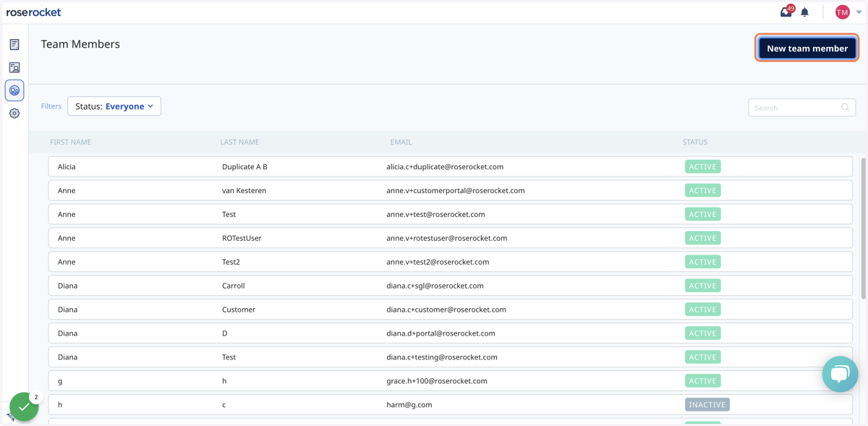Image resolution: width=868 pixels, height=426 pixels.
Task: Open the orders document icon in sidebar
Action: (14, 45)
